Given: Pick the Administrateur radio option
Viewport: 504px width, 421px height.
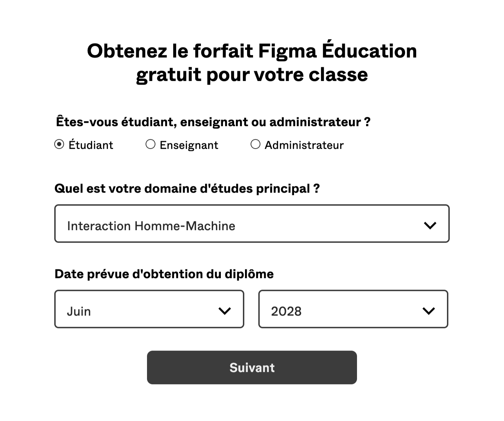Looking at the screenshot, I should [x=255, y=144].
